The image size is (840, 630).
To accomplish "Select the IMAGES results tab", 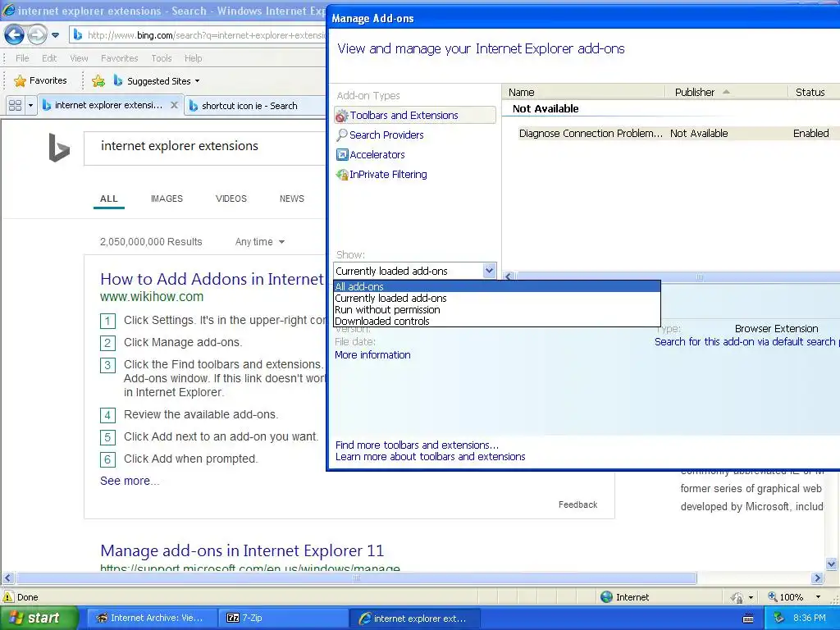I will point(167,199).
